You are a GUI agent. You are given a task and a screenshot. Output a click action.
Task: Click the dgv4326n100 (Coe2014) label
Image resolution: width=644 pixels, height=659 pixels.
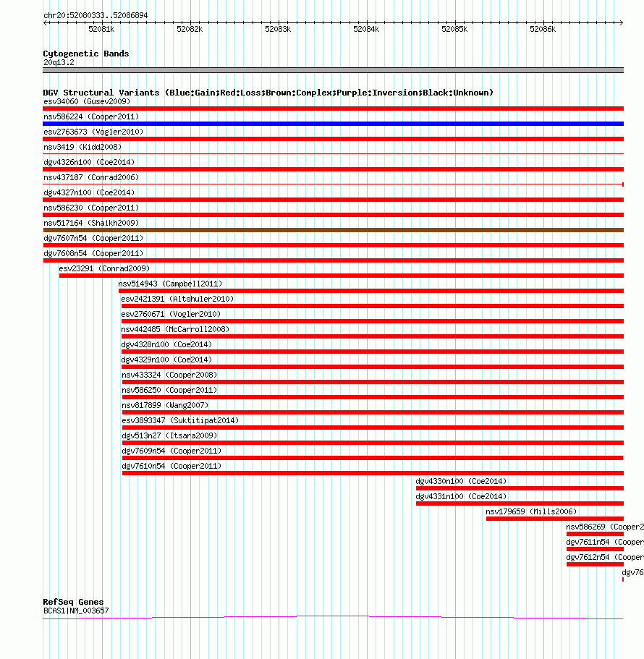(x=89, y=162)
